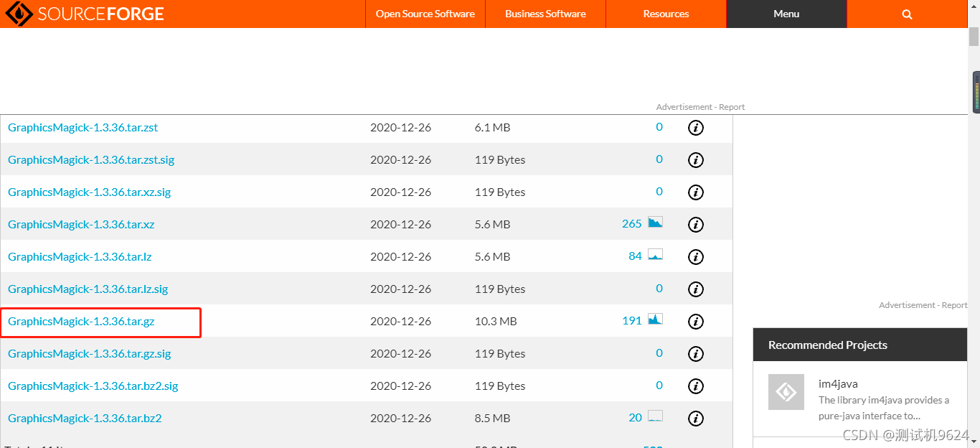Open download stats chart for tar.xz
Image resolution: width=980 pixels, height=448 pixels.
tap(655, 223)
